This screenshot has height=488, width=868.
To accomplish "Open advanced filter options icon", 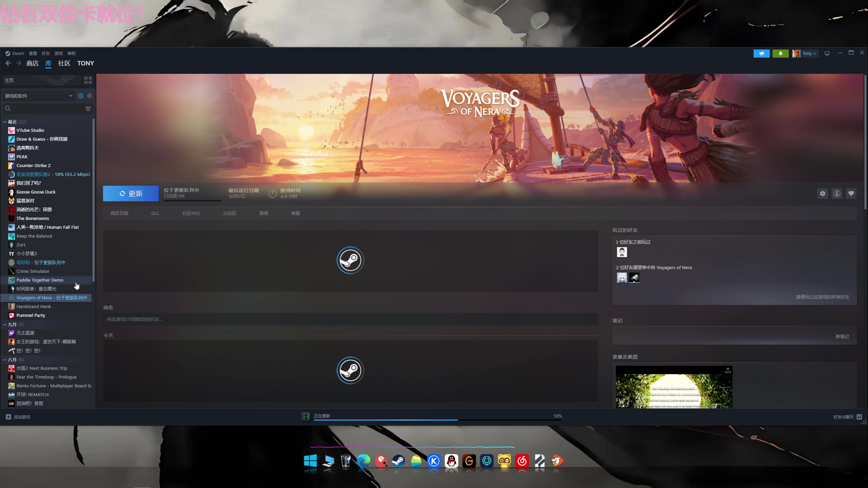I will click(88, 109).
